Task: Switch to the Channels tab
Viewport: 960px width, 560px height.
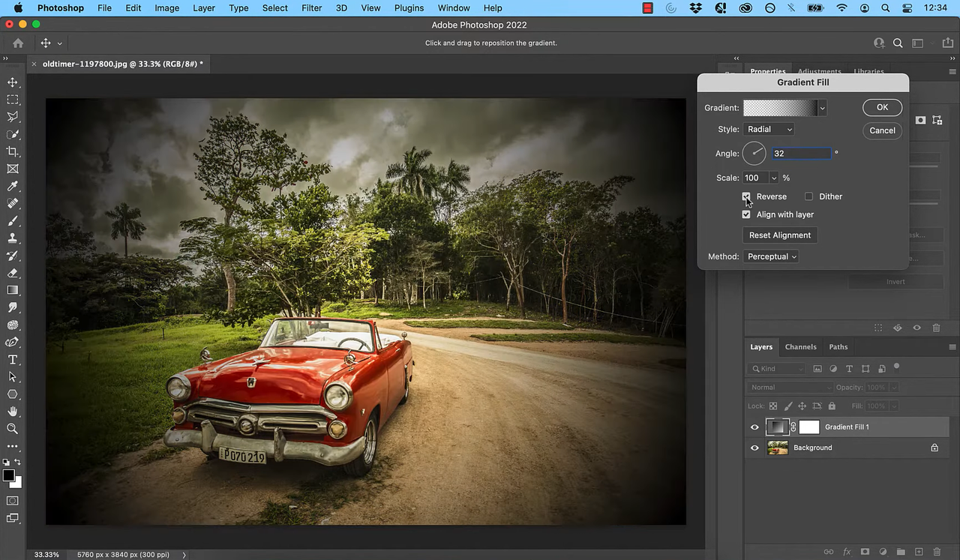Action: coord(800,346)
